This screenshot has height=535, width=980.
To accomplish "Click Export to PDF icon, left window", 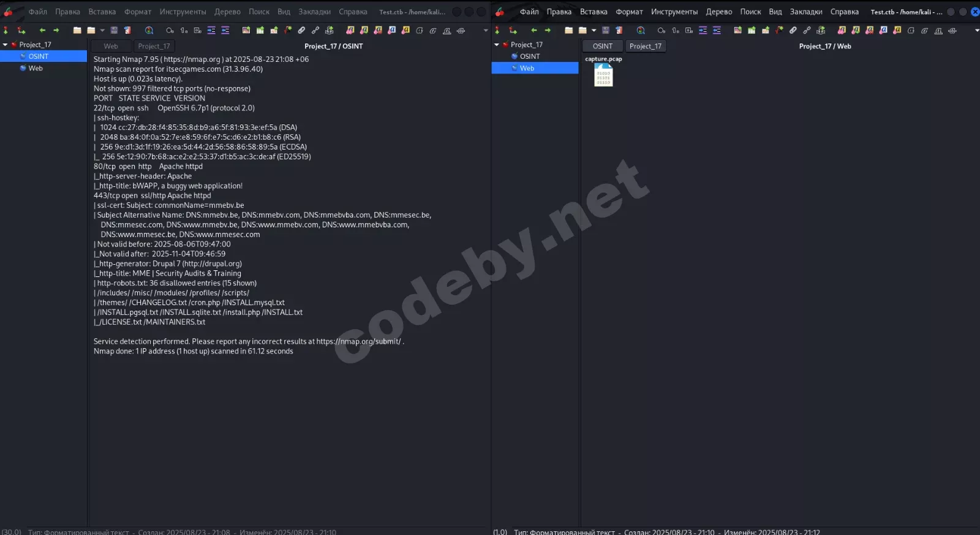I will click(127, 30).
